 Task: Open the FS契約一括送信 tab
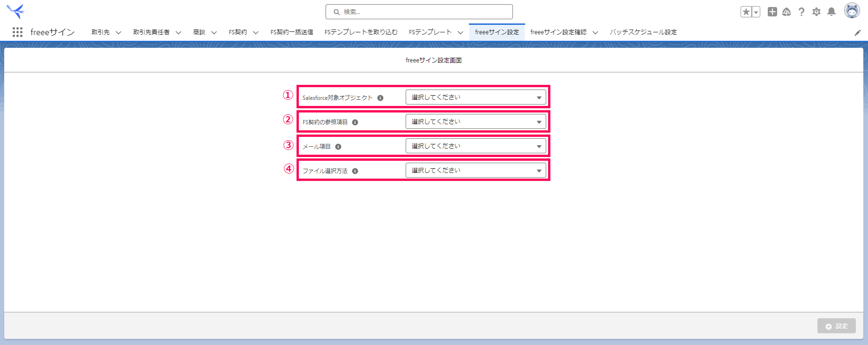tap(292, 32)
